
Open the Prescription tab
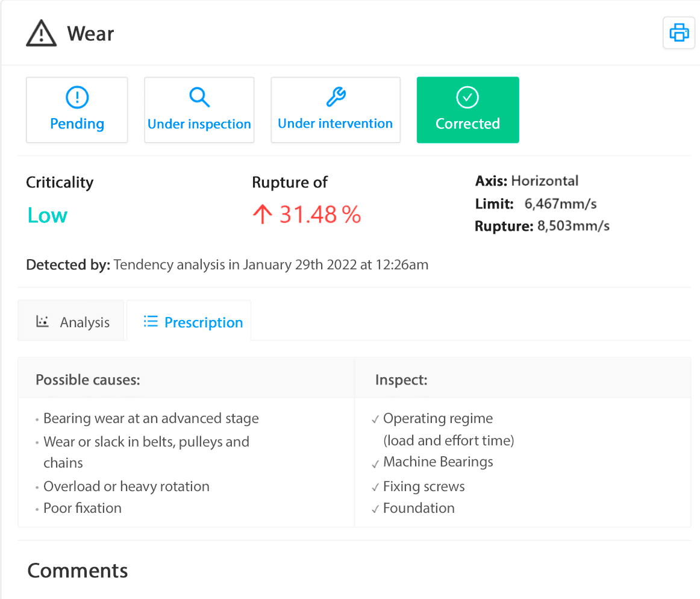pyautogui.click(x=189, y=321)
